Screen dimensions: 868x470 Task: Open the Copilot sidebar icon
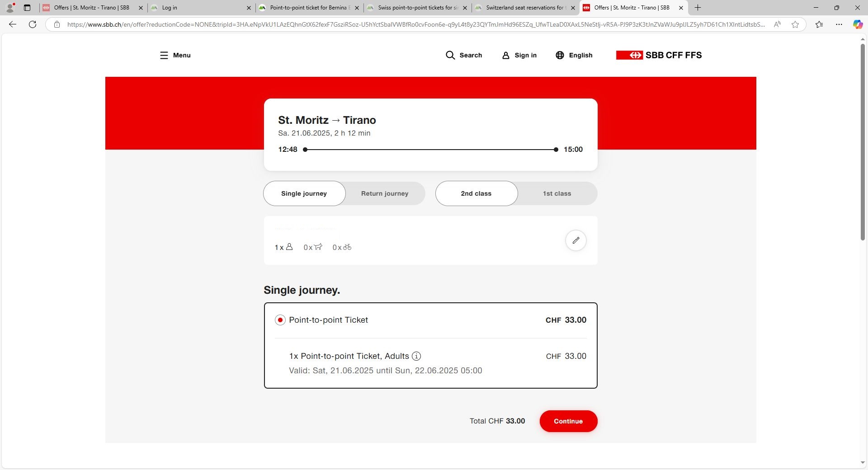[857, 24]
